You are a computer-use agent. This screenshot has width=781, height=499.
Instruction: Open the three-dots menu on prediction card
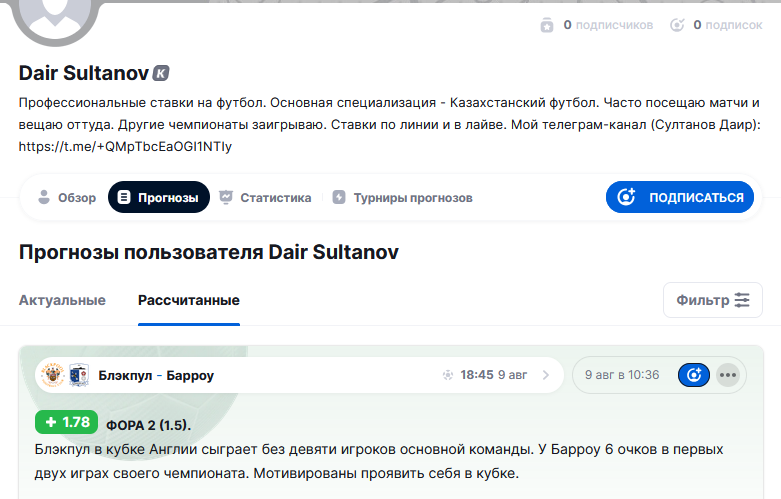pyautogui.click(x=728, y=375)
